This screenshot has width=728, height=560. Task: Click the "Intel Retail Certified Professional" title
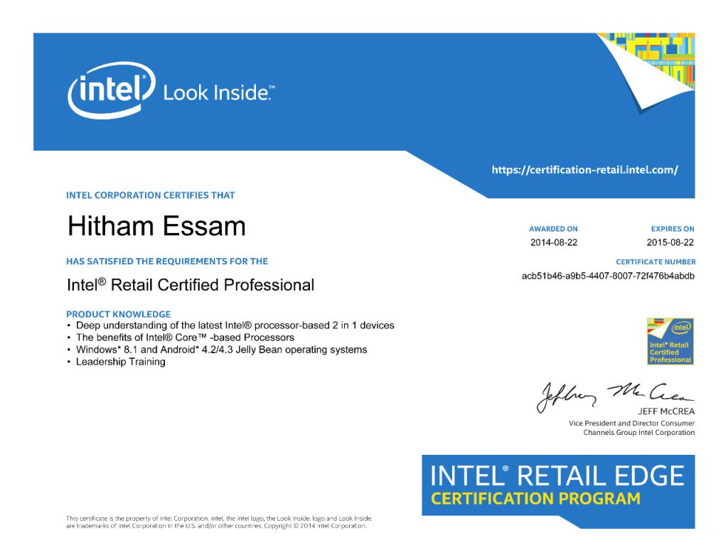[x=191, y=285]
